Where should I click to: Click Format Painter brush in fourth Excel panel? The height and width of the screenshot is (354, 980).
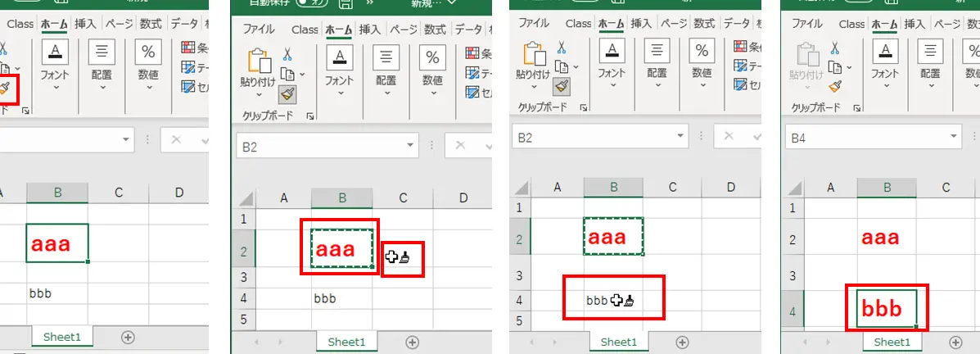(x=835, y=86)
